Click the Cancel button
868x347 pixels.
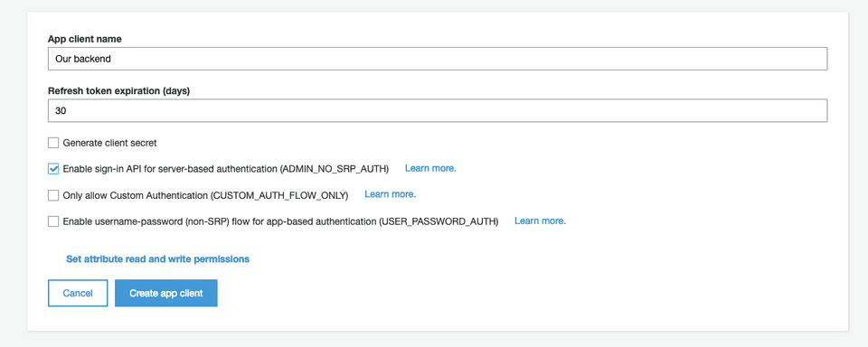pos(78,293)
